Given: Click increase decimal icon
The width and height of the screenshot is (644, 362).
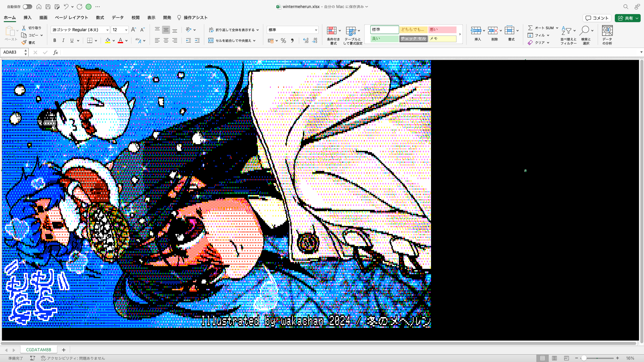Looking at the screenshot, I should 306,41.
